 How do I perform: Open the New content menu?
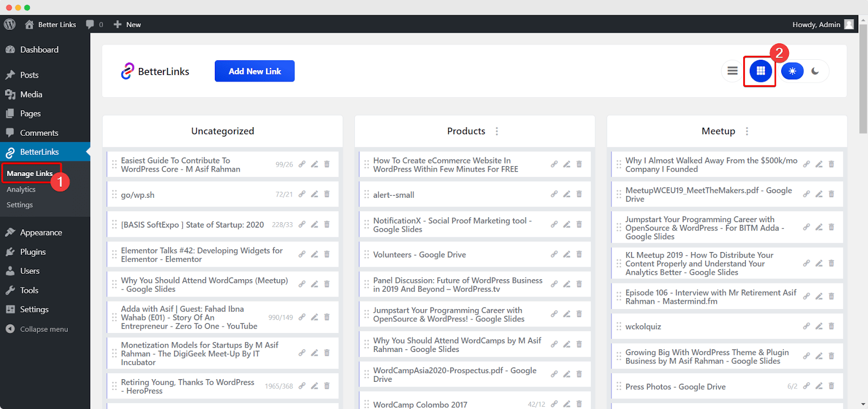tap(127, 24)
